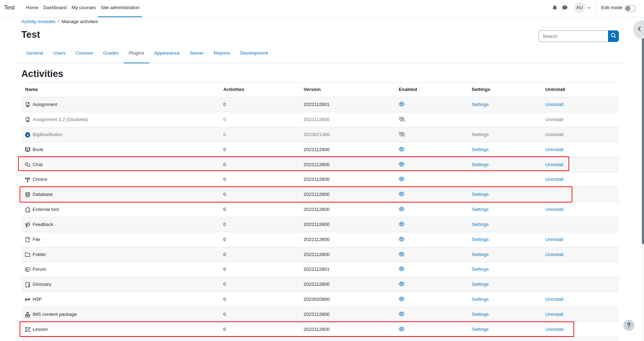Switch to the General tab

coord(35,53)
